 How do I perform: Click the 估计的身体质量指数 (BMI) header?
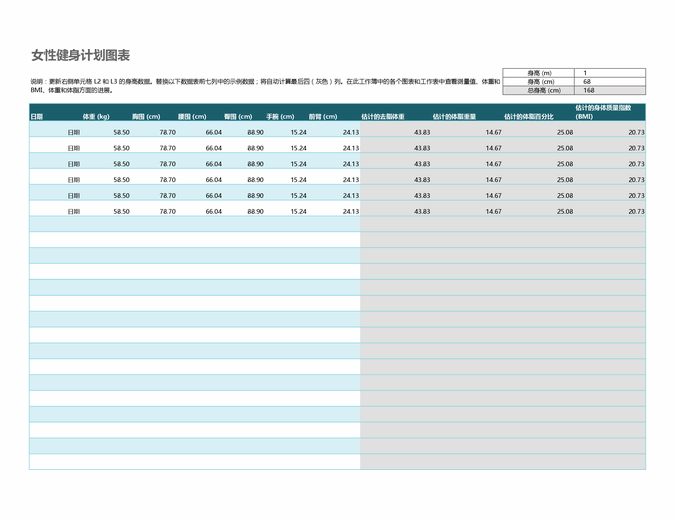(x=603, y=112)
